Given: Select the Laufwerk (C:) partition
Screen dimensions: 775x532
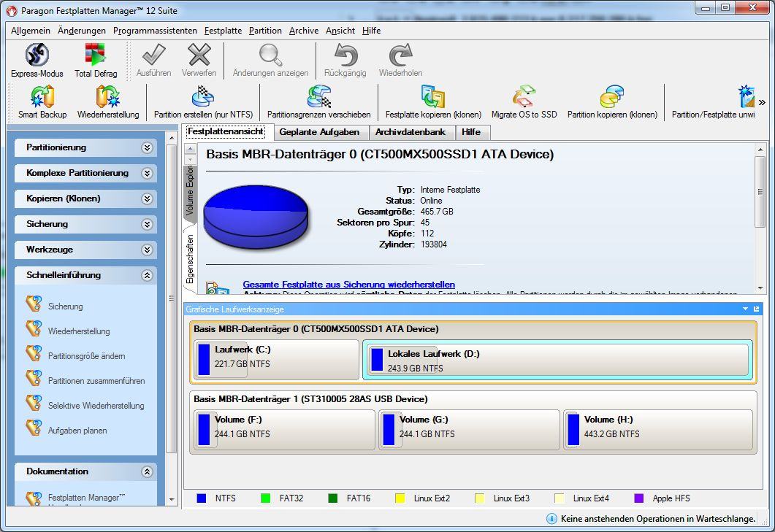Looking at the screenshot, I should click(276, 359).
